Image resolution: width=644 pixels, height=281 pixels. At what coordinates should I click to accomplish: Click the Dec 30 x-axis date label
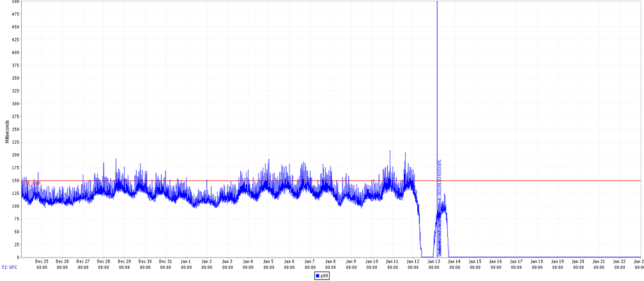[x=145, y=261]
